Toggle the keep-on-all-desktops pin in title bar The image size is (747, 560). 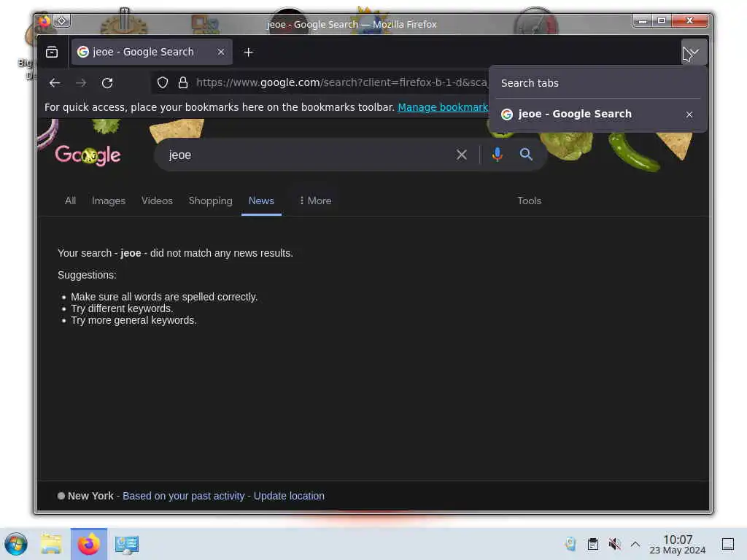click(62, 21)
